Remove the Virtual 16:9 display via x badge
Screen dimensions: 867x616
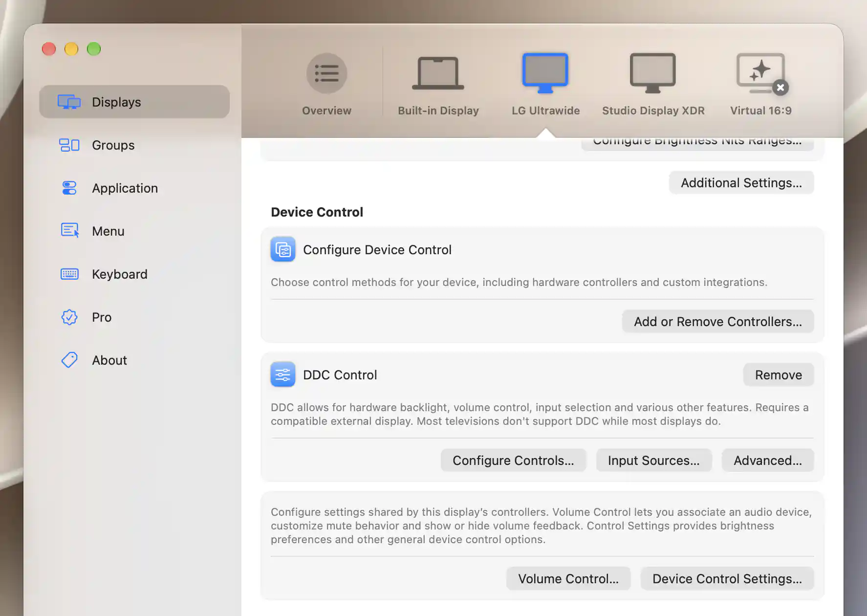[x=780, y=88]
